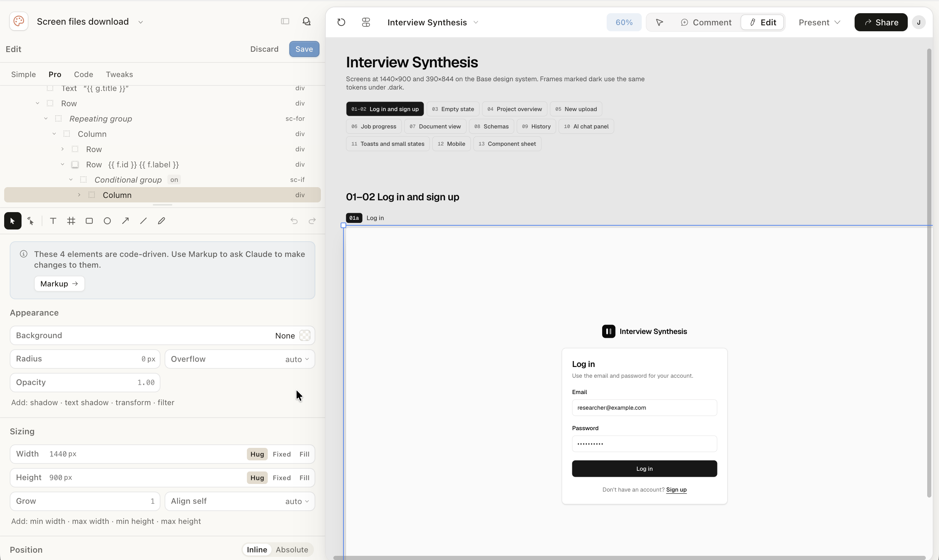Viewport: 939px width, 560px height.
Task: Set Height sizing to Hug
Action: pos(257,478)
